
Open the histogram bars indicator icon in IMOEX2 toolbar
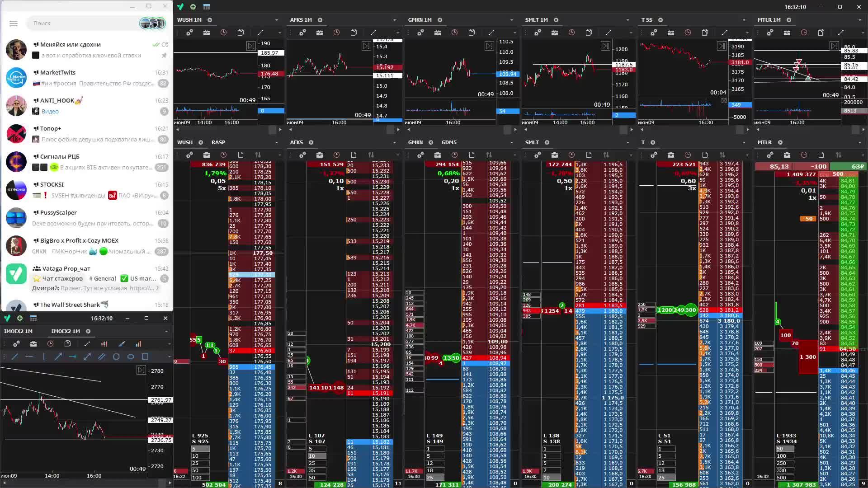click(x=138, y=344)
